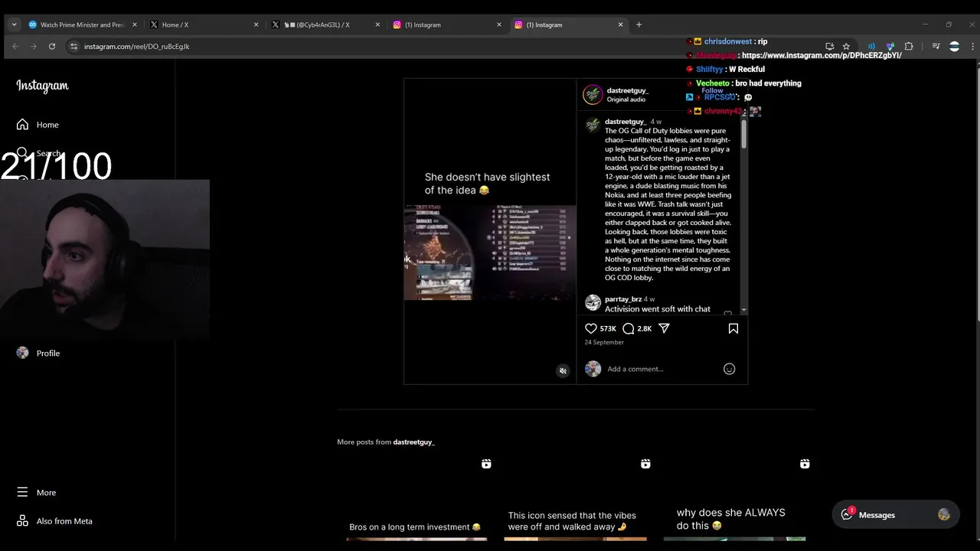Open dastreetguy_ username in post header
The height and width of the screenshot is (551, 980).
[627, 90]
